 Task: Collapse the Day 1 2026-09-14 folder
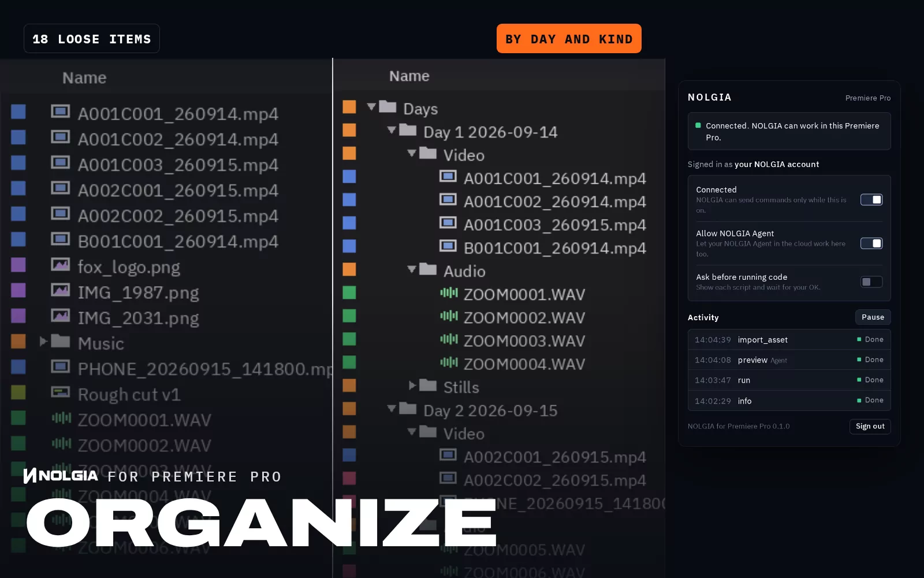pyautogui.click(x=392, y=130)
